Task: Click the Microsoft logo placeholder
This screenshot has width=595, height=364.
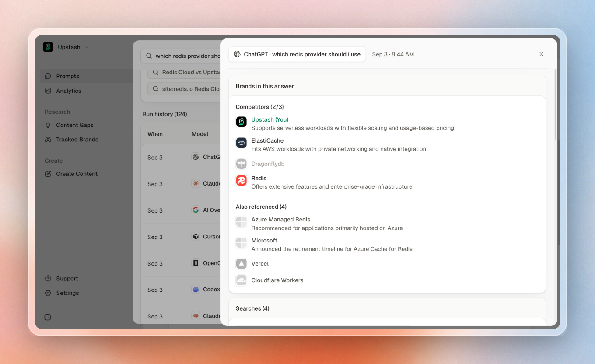Action: 241,242
